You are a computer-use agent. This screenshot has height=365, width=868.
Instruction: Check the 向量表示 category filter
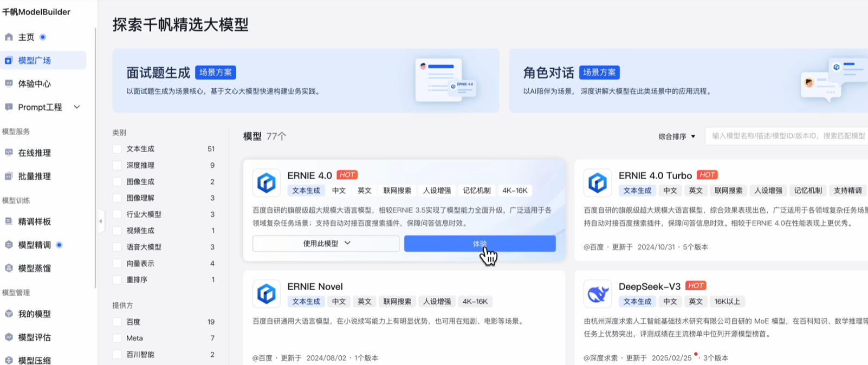[x=117, y=263]
